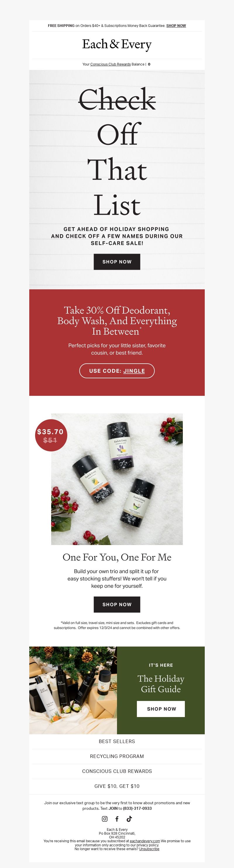This screenshot has height=868, width=234.
Task: Click the $35.70 price badge
Action: click(51, 435)
